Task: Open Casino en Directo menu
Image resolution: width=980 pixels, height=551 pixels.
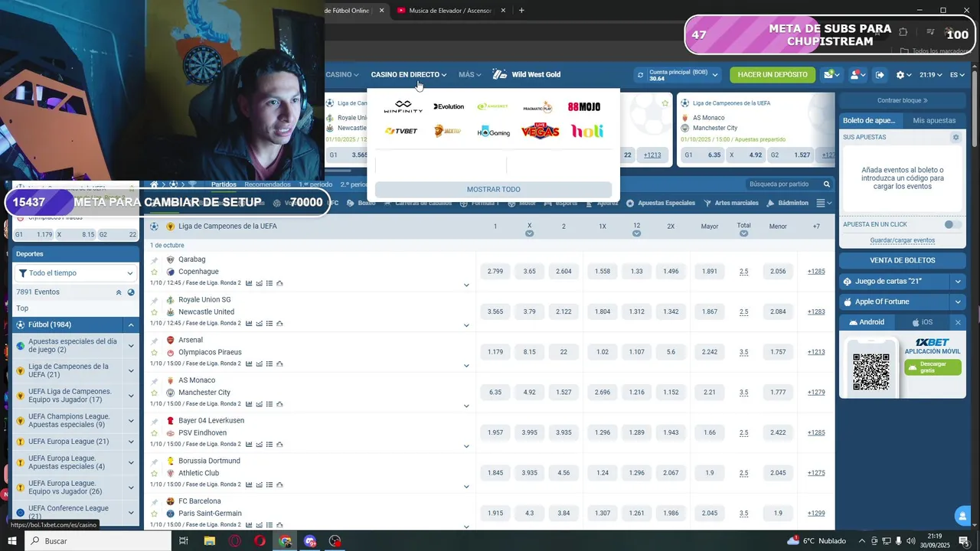Action: point(408,75)
